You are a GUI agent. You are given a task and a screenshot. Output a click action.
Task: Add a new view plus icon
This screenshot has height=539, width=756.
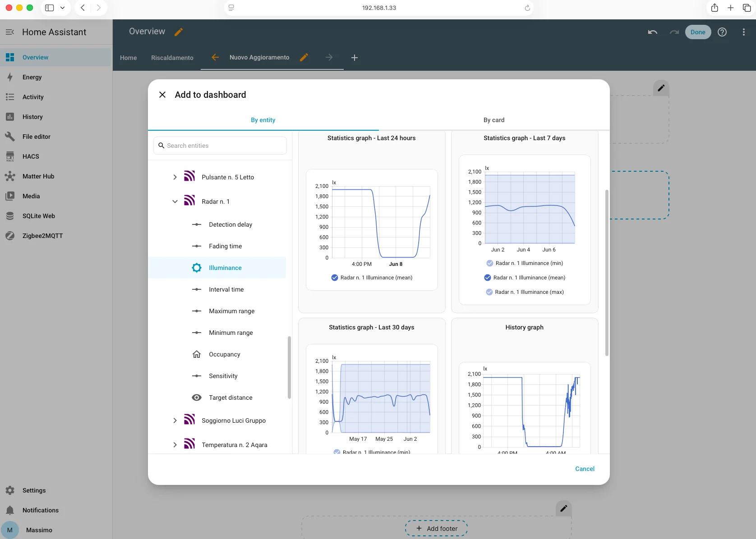tap(355, 58)
